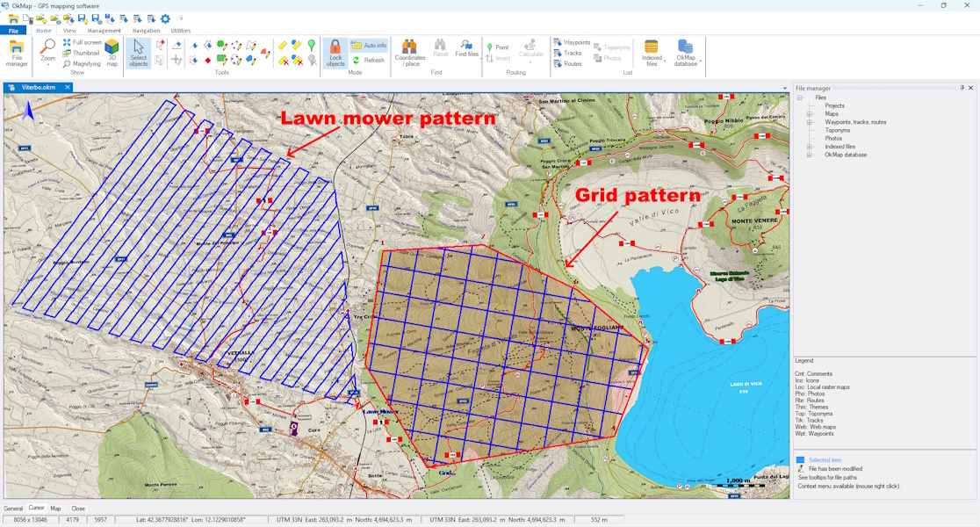Switch to the Navigation ribbon tab
Screen dimensions: 980x527
[x=146, y=31]
